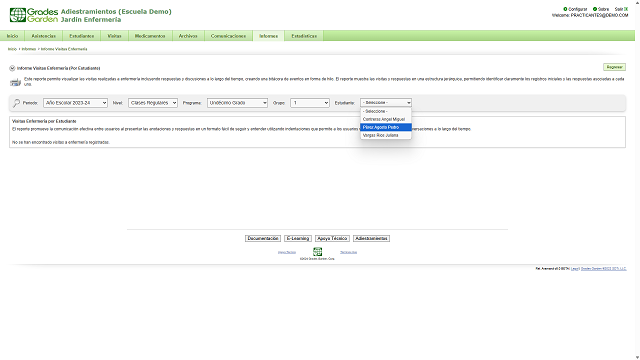Choose Contreras Angel Miguel from the list

pos(386,119)
